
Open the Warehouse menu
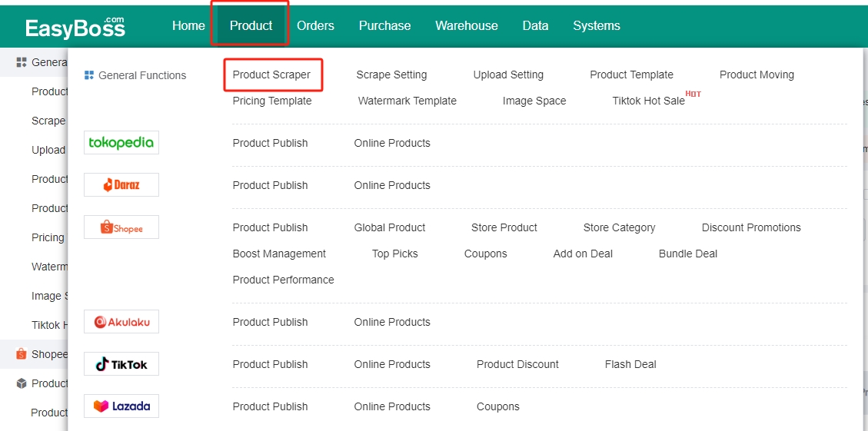coord(467,25)
